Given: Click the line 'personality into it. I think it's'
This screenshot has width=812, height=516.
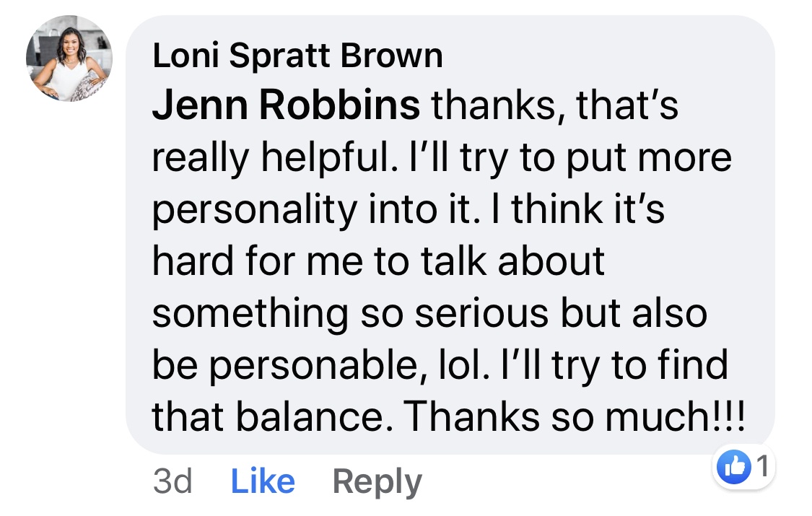Looking at the screenshot, I should [x=408, y=209].
